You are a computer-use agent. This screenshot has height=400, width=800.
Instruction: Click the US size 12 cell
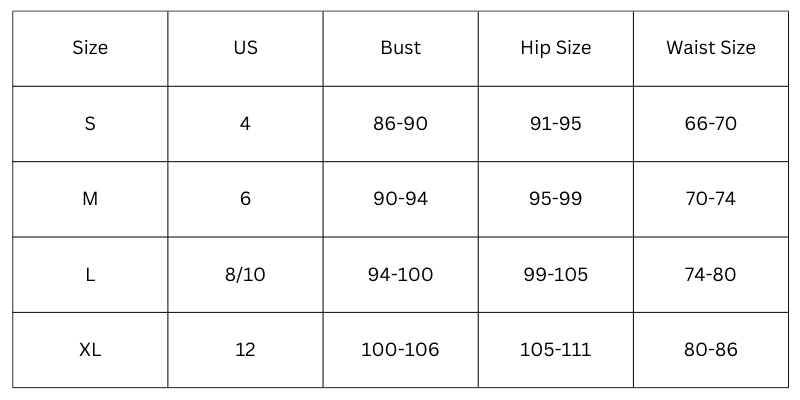pos(245,350)
